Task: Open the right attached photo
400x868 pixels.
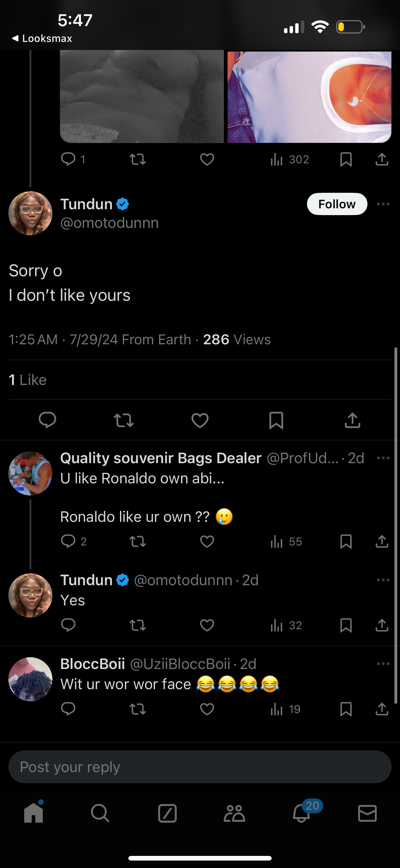Action: coord(309,97)
